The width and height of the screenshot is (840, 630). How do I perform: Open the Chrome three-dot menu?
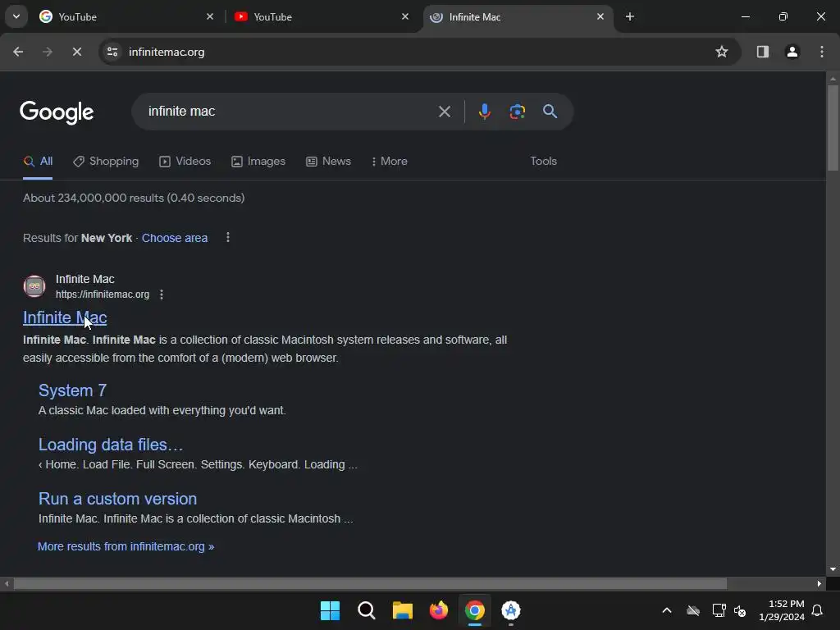pyautogui.click(x=822, y=52)
